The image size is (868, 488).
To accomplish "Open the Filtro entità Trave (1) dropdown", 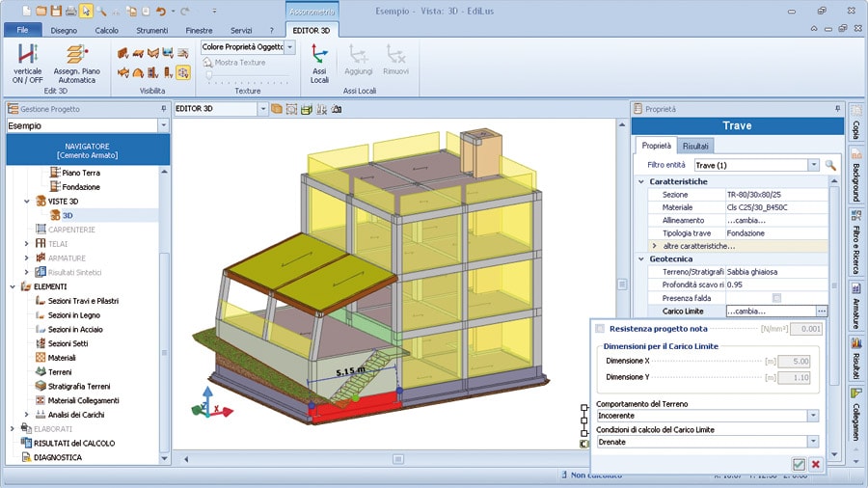I will pos(813,165).
